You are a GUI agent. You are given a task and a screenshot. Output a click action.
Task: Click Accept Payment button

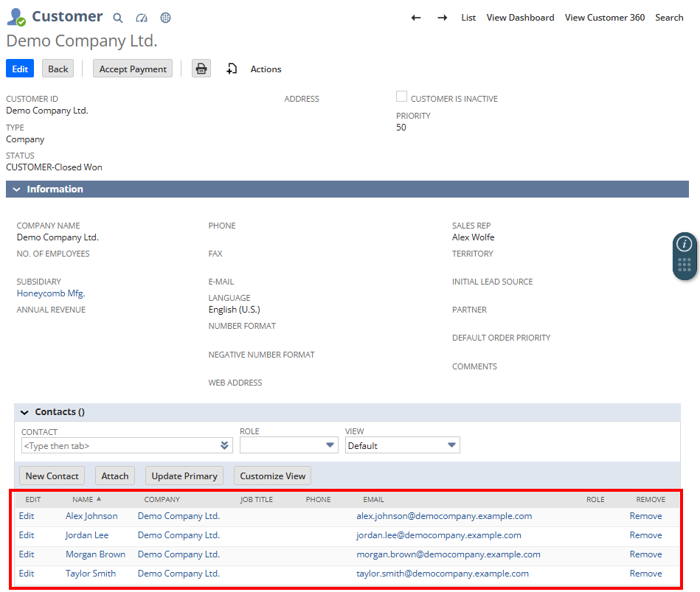(133, 69)
